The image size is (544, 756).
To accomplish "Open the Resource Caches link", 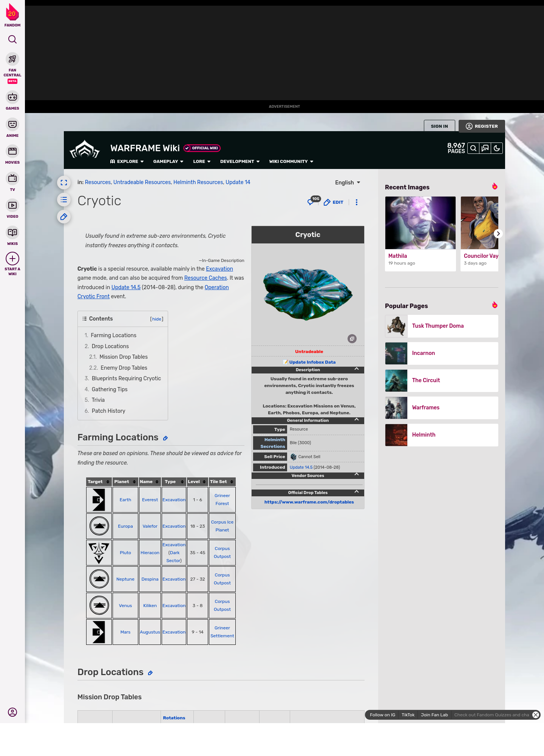I will pyautogui.click(x=206, y=278).
